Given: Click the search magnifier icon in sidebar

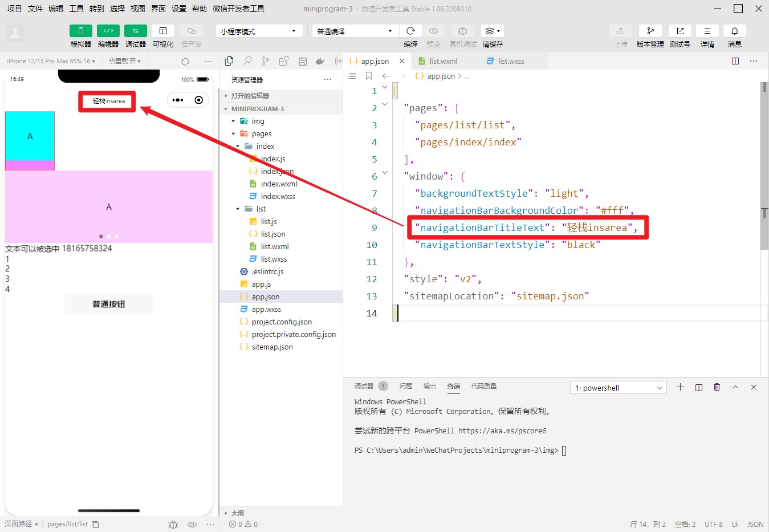Looking at the screenshot, I should pos(247,61).
